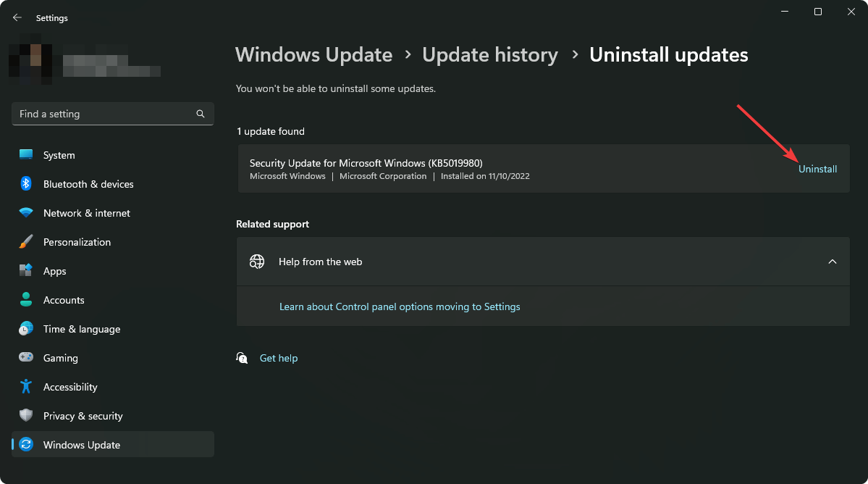Open Accessibility settings
Image resolution: width=868 pixels, height=484 pixels.
[112, 386]
